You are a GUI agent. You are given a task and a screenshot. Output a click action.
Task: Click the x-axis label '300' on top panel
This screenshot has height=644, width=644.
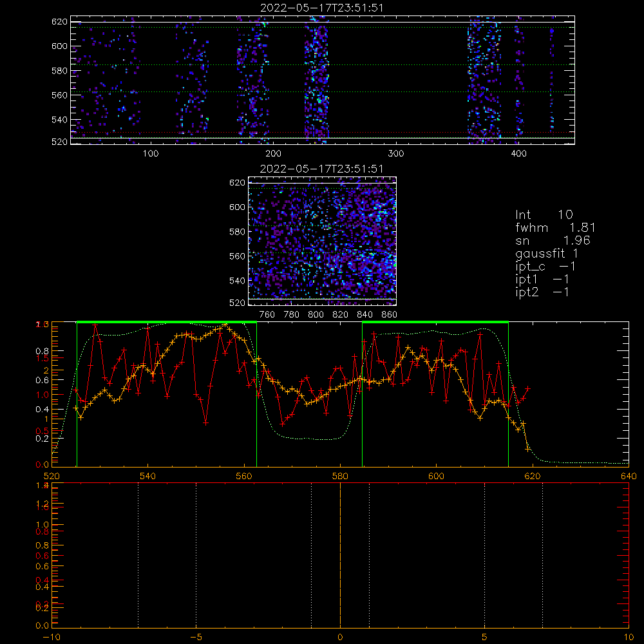[396, 154]
